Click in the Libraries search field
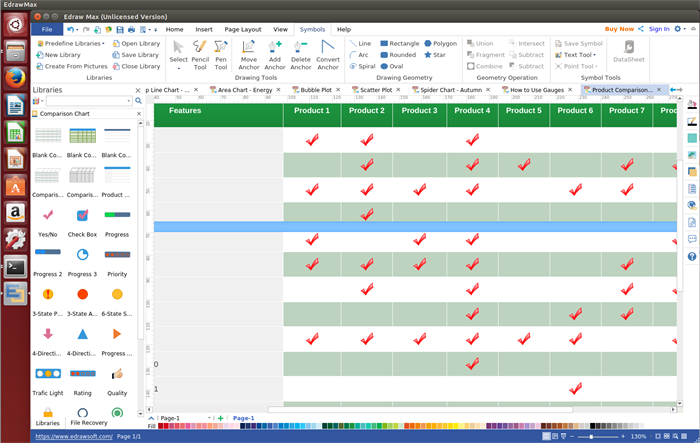The width and height of the screenshot is (700, 443). point(91,101)
